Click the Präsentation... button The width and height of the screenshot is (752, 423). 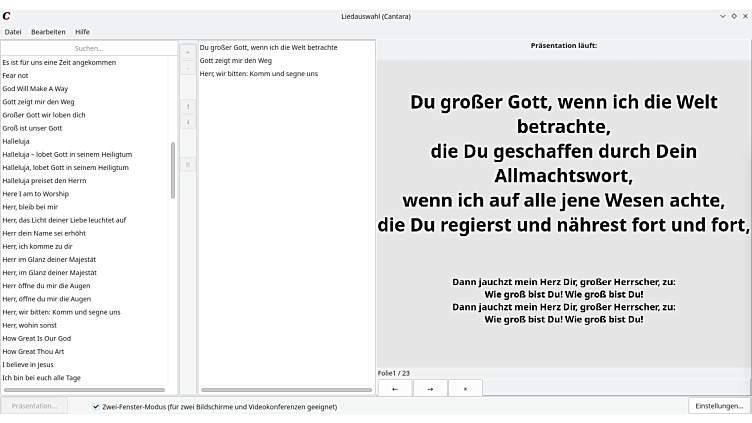click(35, 406)
